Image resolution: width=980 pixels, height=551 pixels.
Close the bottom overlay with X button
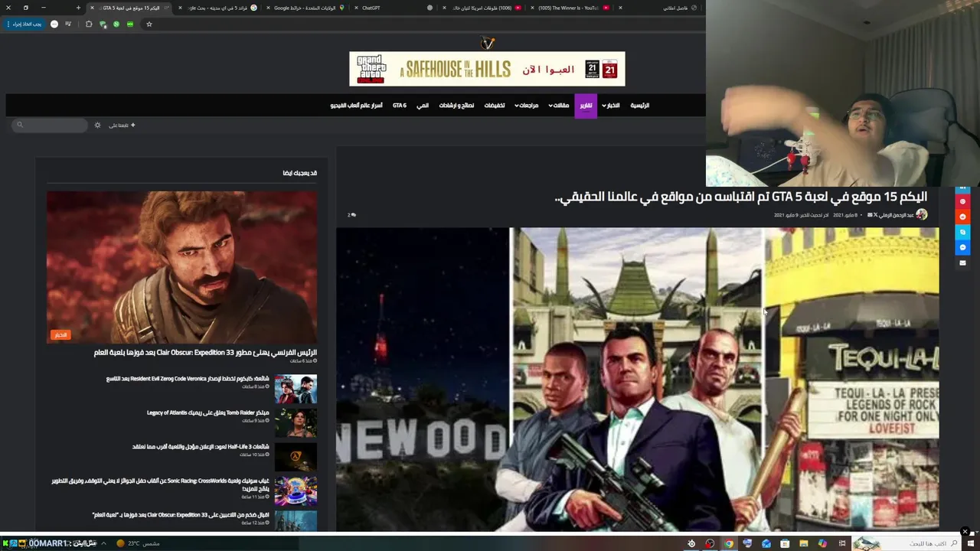[965, 532]
